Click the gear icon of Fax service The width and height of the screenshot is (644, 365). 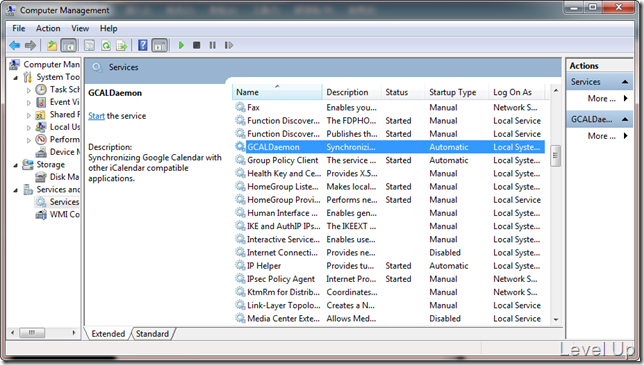(x=240, y=107)
